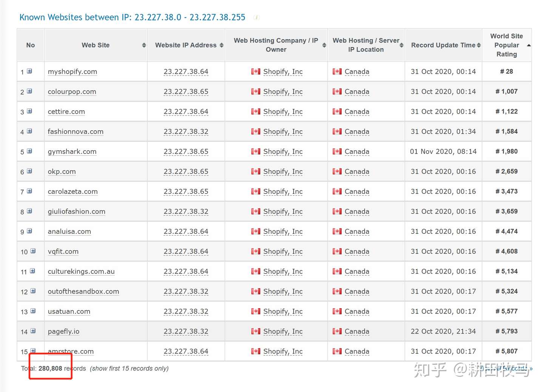Click Canada flag beside Shopify in analuisa.com row
Screen dimensions: 544x392
pyautogui.click(x=256, y=231)
